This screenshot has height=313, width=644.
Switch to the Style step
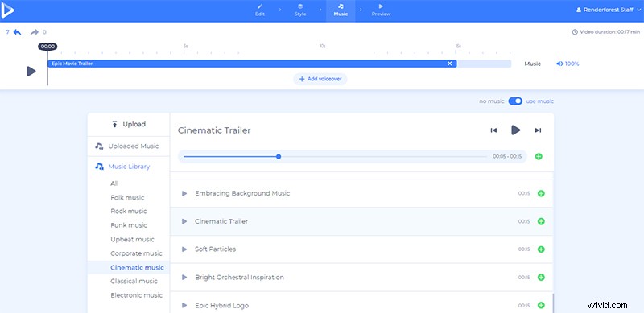point(300,10)
